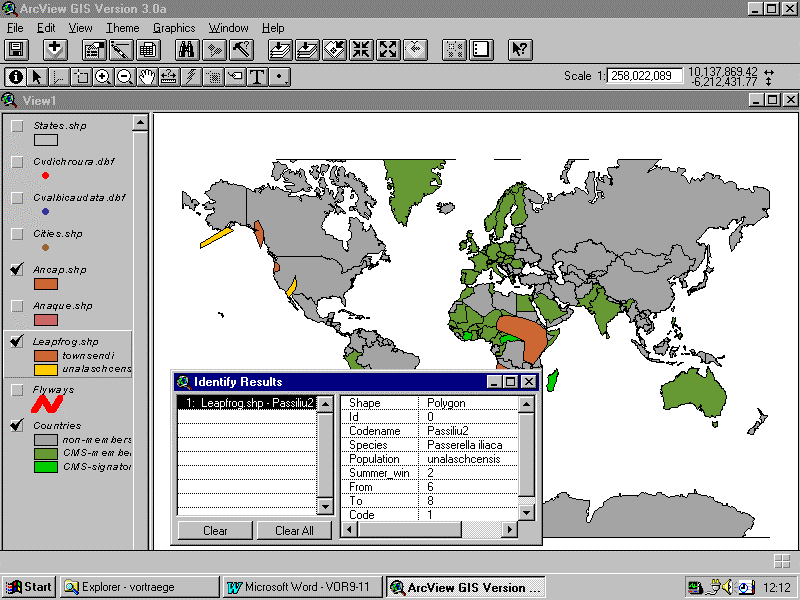The height and width of the screenshot is (600, 800).
Task: Click the unalaschcensis population value
Action: pyautogui.click(x=463, y=459)
